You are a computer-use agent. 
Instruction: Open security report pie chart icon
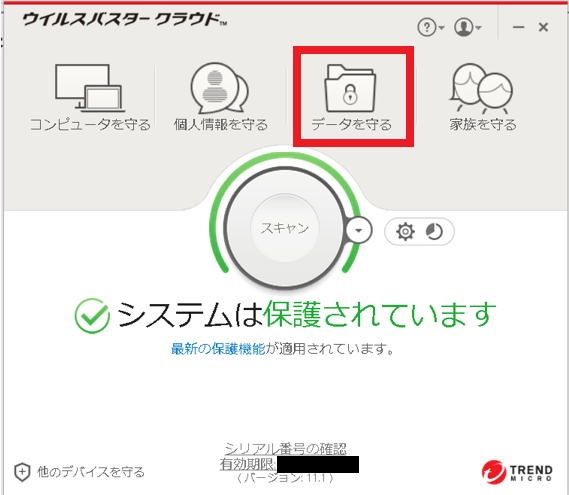click(434, 232)
